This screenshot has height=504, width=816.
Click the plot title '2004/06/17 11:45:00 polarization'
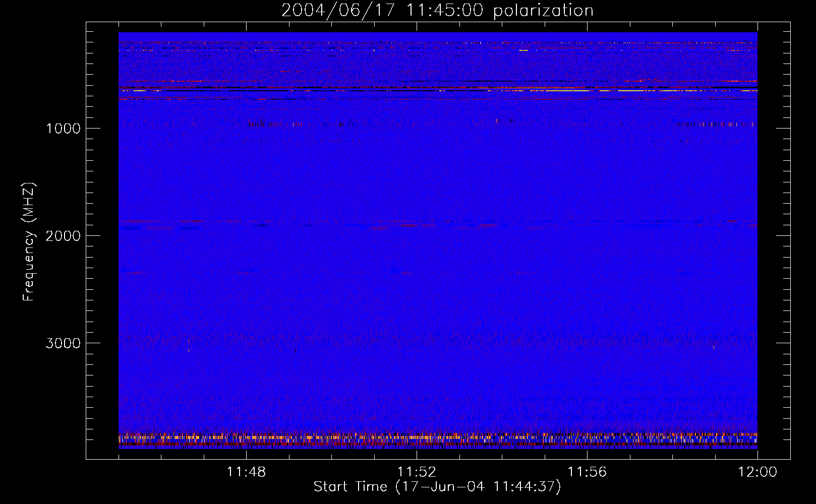pos(437,11)
